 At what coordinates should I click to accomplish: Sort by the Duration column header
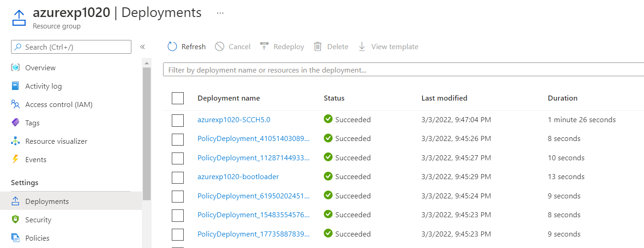click(x=563, y=98)
